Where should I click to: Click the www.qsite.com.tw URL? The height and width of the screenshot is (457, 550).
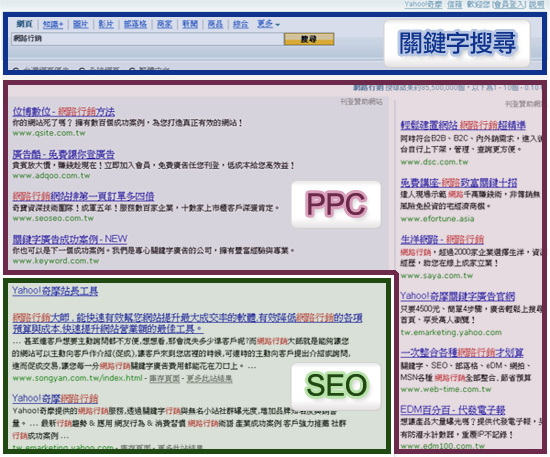(49, 133)
